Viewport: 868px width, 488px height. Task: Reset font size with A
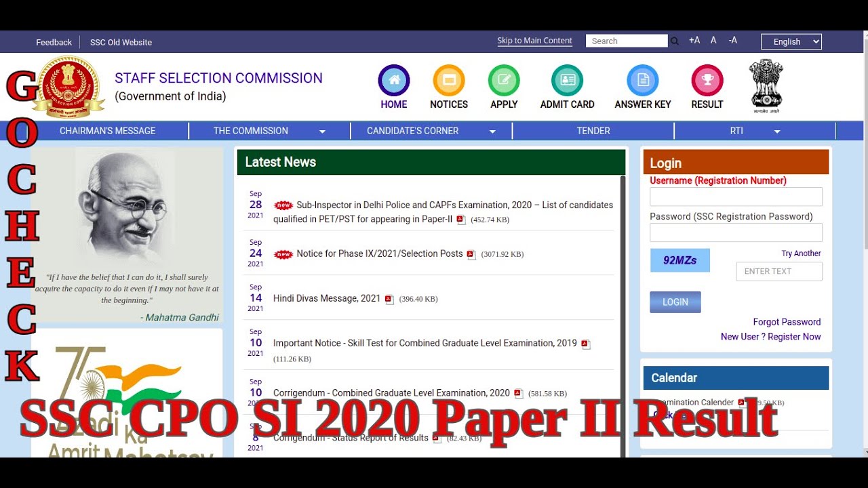(713, 41)
